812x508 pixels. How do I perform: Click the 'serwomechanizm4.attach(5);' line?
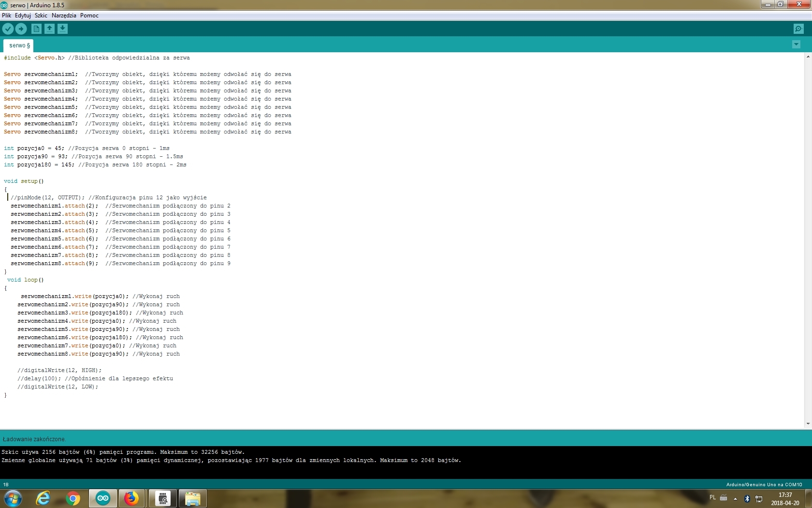tap(120, 231)
